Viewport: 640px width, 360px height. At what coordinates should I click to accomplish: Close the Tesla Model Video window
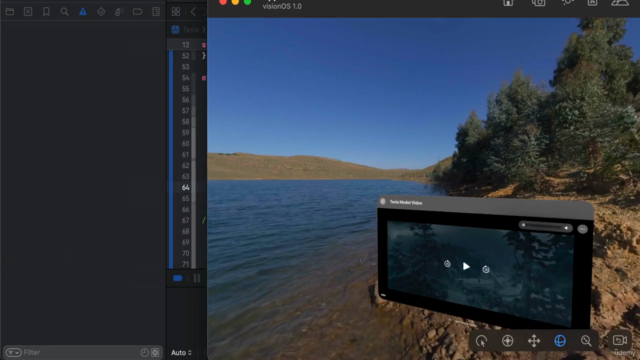(382, 201)
